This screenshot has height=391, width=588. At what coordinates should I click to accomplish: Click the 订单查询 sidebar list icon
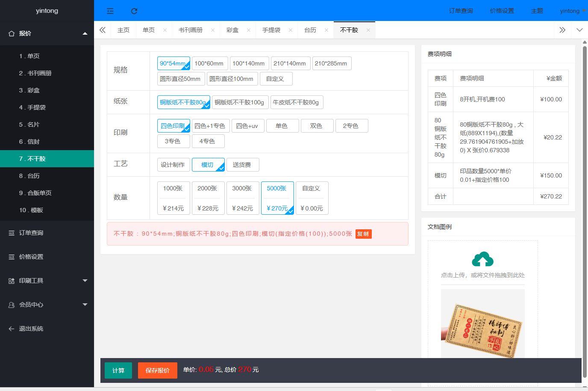(12, 233)
